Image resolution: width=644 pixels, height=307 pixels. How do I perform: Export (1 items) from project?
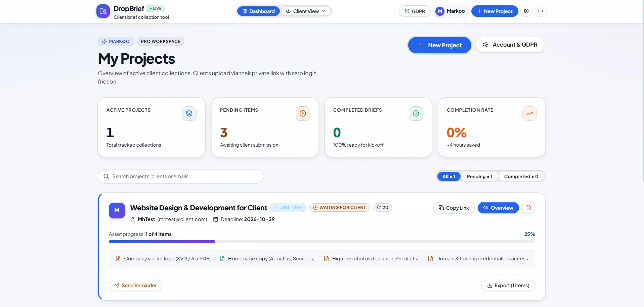[508, 285]
